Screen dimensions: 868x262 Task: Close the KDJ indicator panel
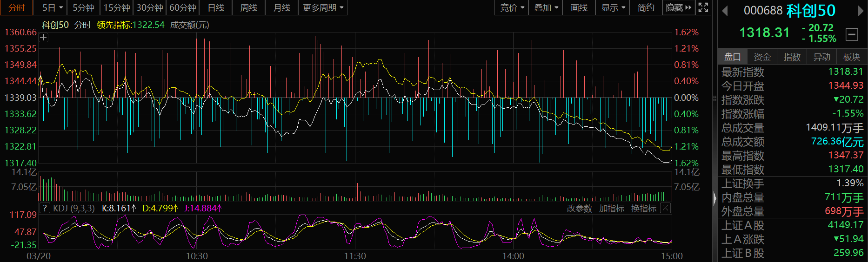(x=666, y=208)
